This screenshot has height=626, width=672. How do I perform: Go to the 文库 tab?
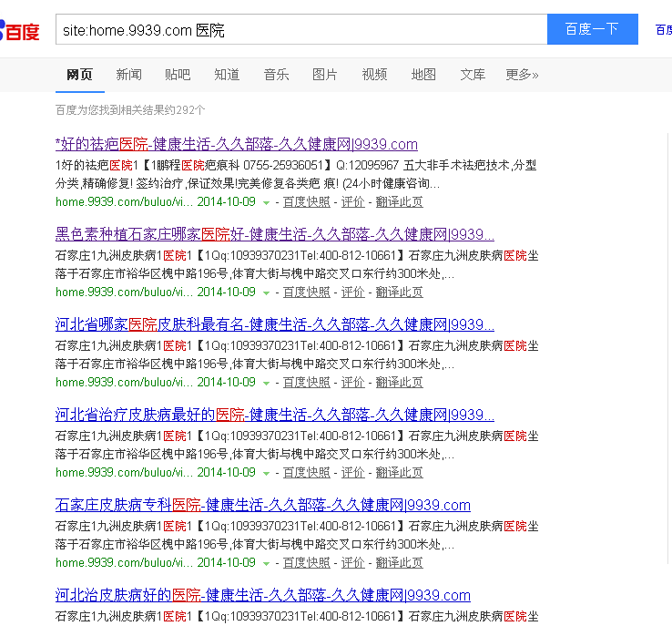click(x=473, y=75)
